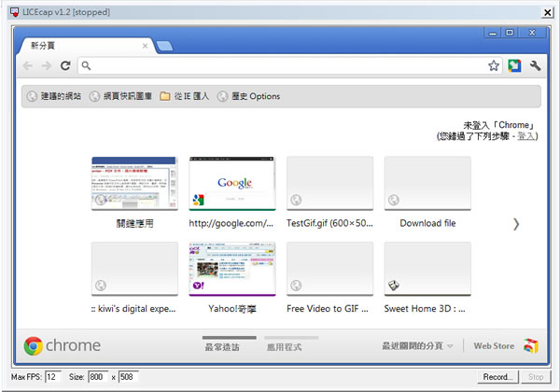Open the Yahoo!奇摩 thumbnail
The width and height of the screenshot is (560, 392).
coord(232,268)
